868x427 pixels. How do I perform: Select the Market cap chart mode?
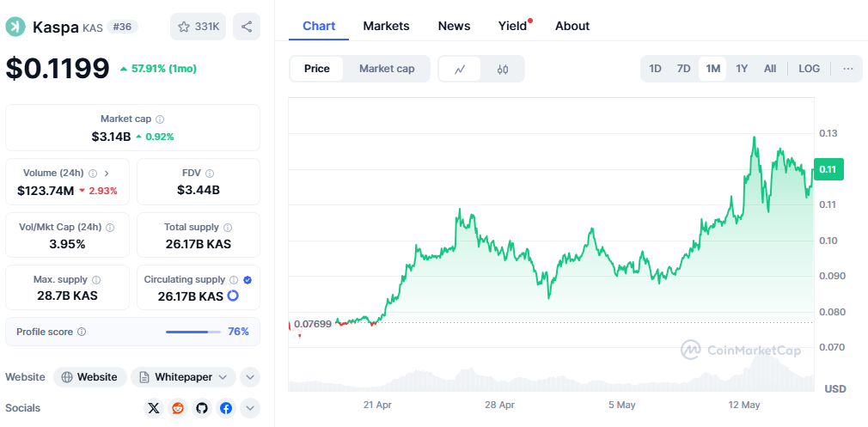387,69
